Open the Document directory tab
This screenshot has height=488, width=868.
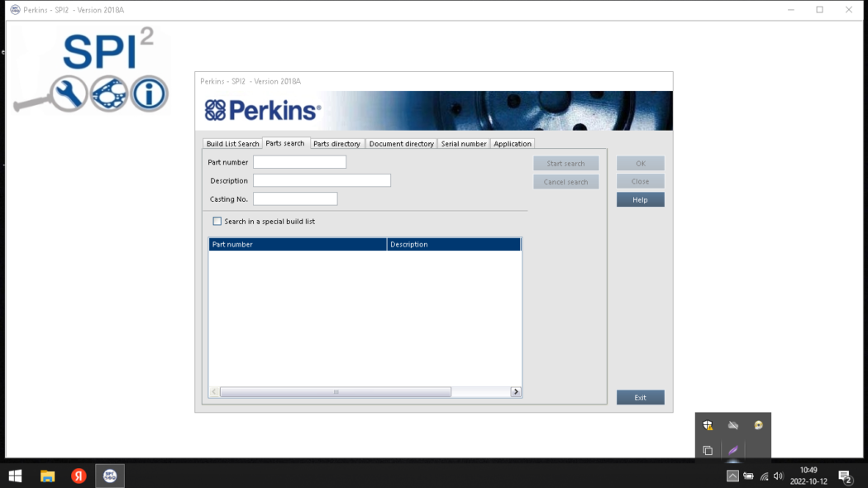pos(401,143)
